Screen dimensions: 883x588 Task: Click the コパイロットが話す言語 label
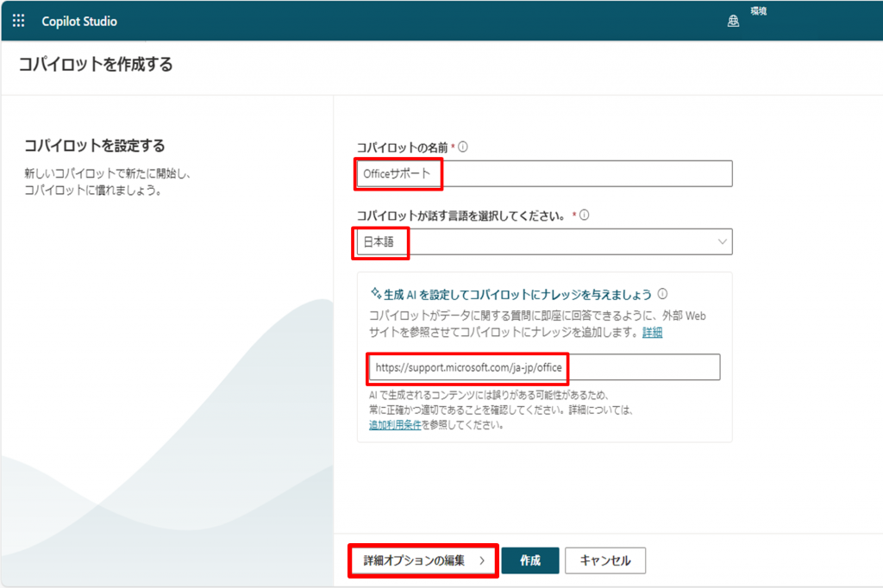[460, 216]
